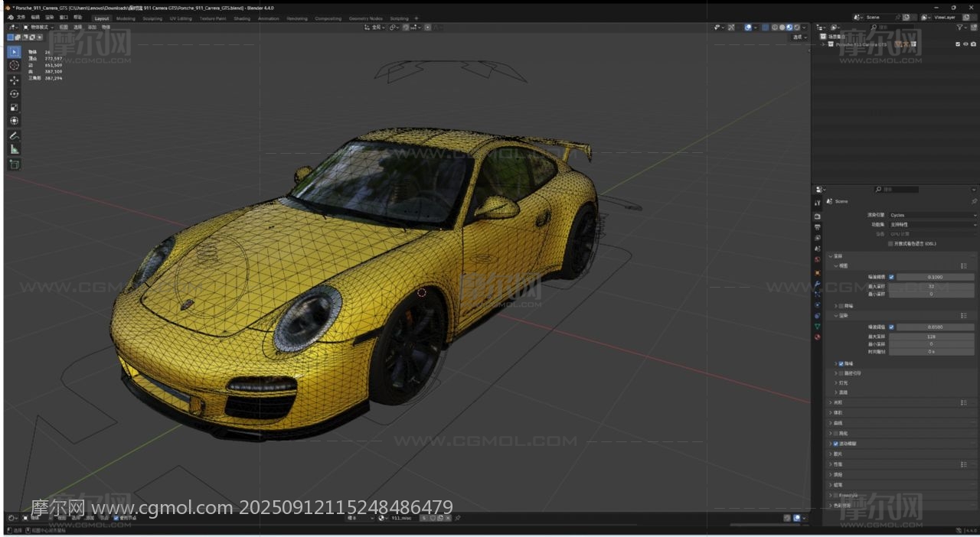The image size is (980, 537).
Task: Go to the Geometry Nodes workspace tab
Action: point(365,18)
